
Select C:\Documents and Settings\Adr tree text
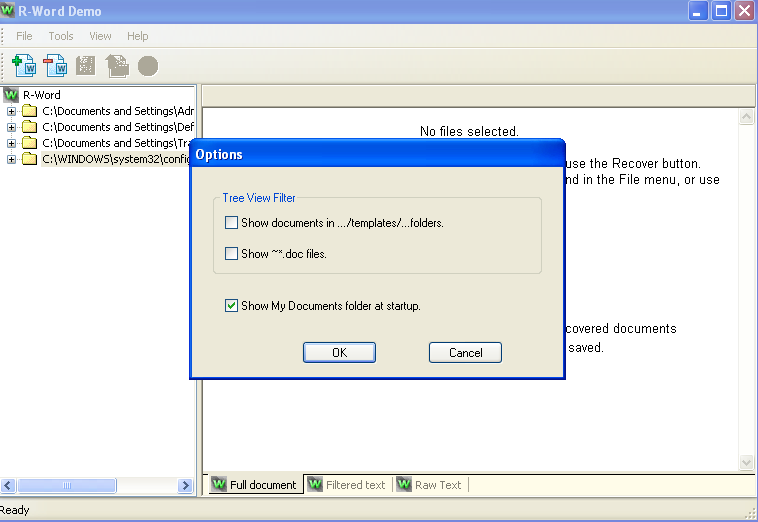pos(118,111)
